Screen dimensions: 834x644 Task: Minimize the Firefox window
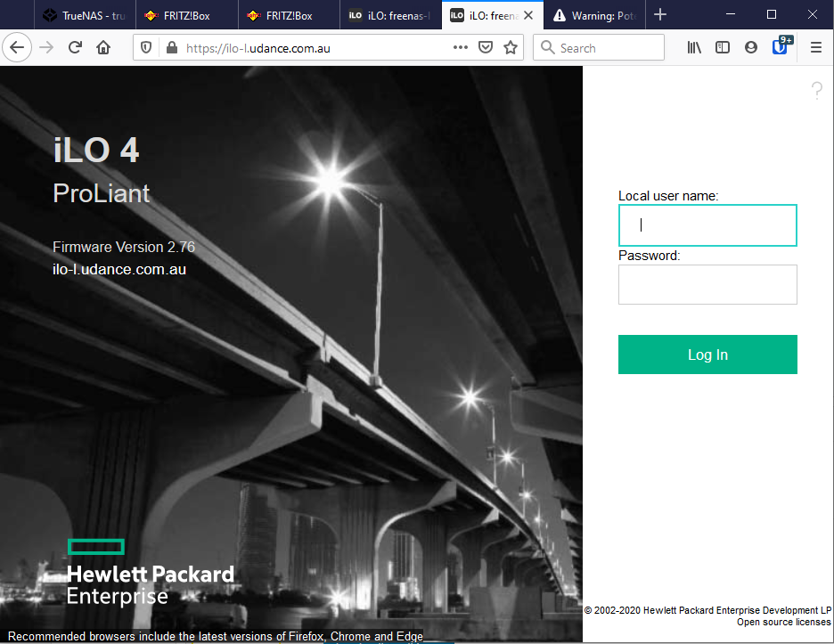(x=731, y=14)
